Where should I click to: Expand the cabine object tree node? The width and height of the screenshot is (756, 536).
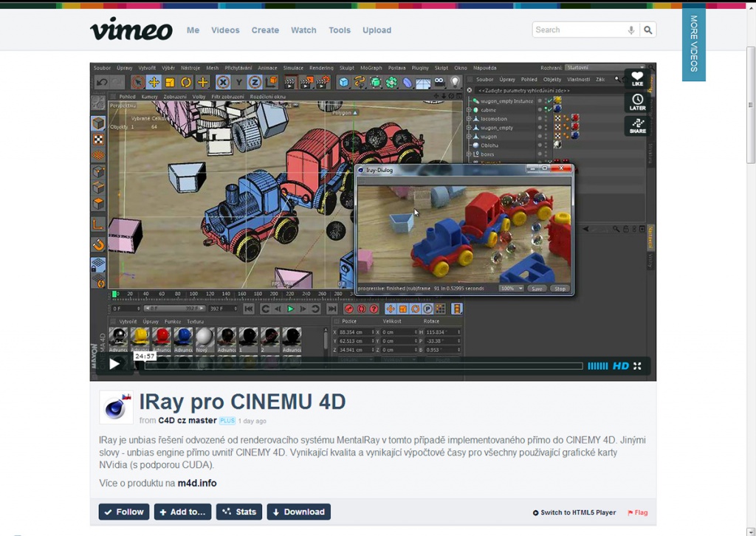(469, 110)
